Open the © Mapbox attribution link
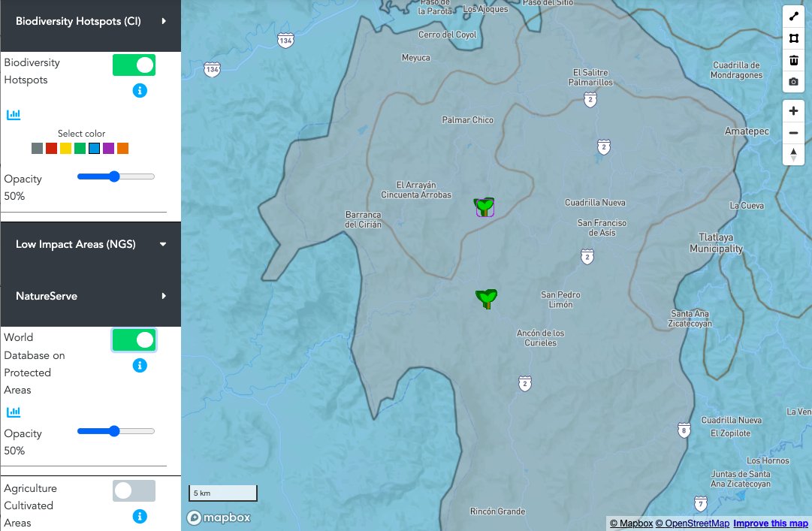Screen dimensions: 812x531 pos(631,523)
